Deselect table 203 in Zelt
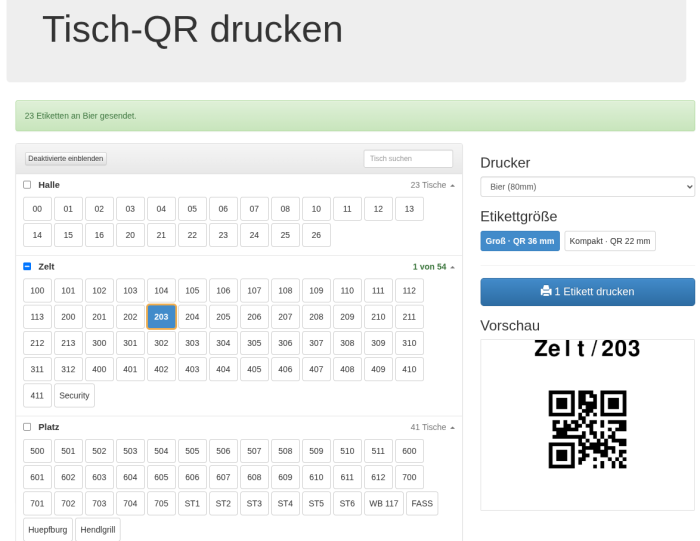Image resolution: width=700 pixels, height=541 pixels. [x=161, y=317]
